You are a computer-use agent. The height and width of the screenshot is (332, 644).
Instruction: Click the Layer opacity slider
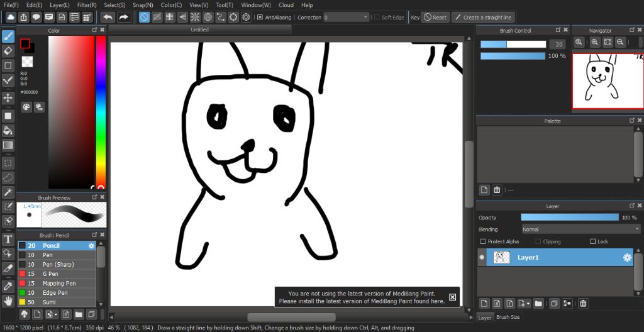(x=570, y=218)
